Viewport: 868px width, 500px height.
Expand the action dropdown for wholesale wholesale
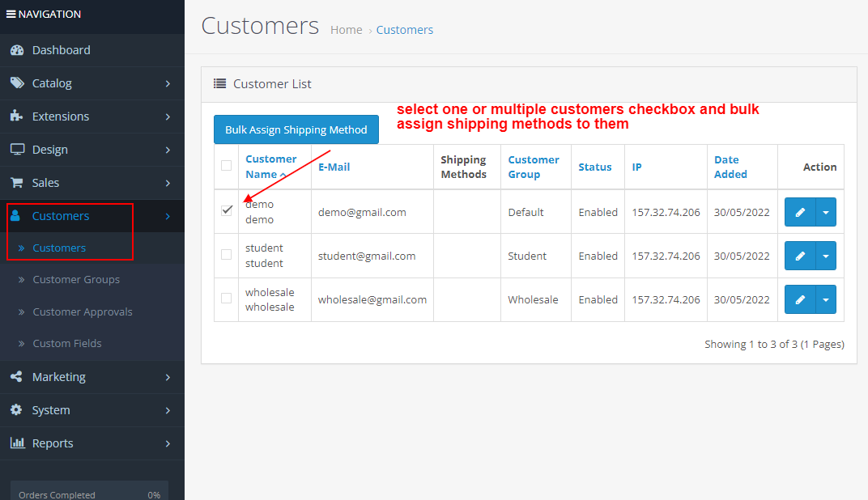(x=825, y=299)
